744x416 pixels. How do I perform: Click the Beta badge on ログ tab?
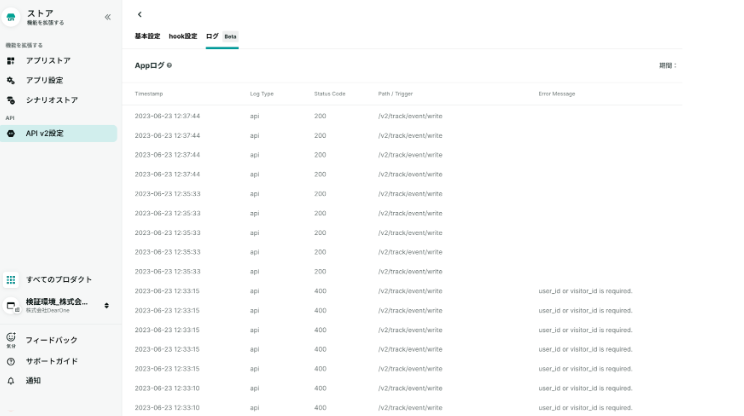230,37
